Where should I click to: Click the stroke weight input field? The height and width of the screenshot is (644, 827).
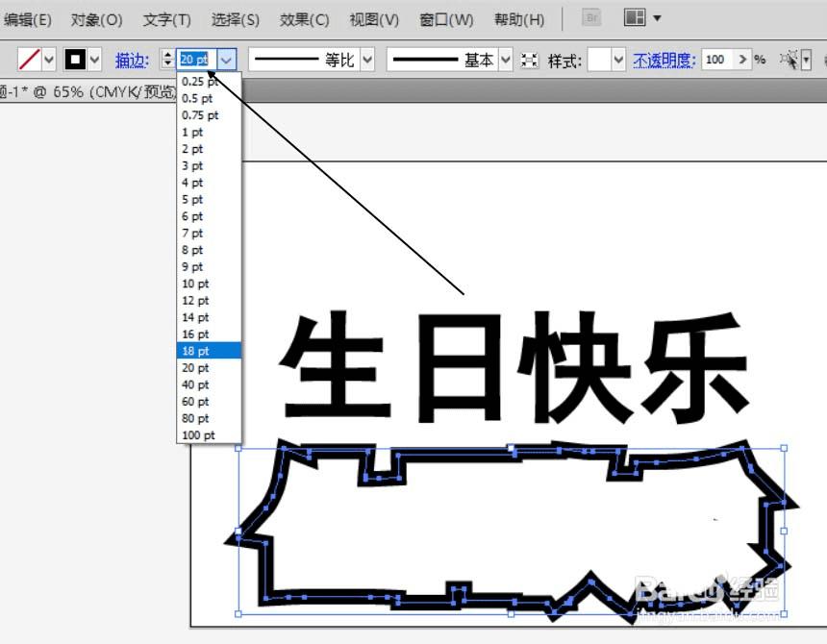coord(196,59)
